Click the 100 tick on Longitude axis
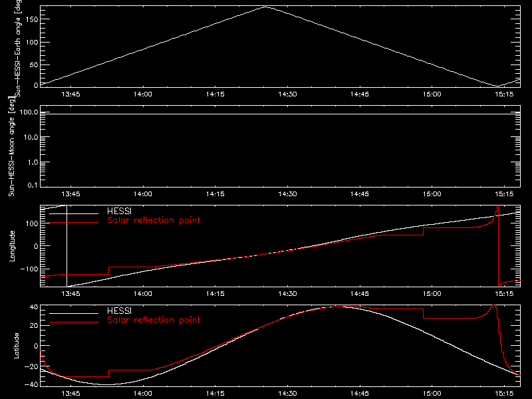Screen dimensions: 532x399 (32, 223)
